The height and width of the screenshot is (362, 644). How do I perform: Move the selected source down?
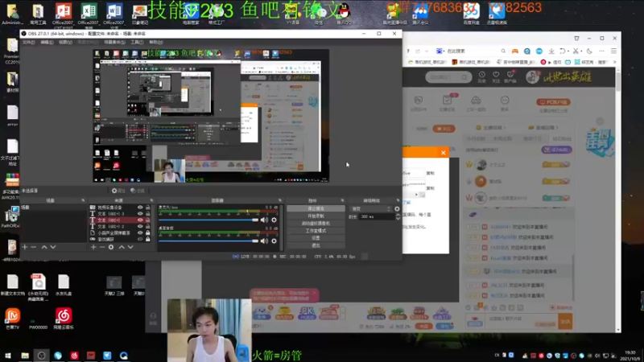pos(130,247)
